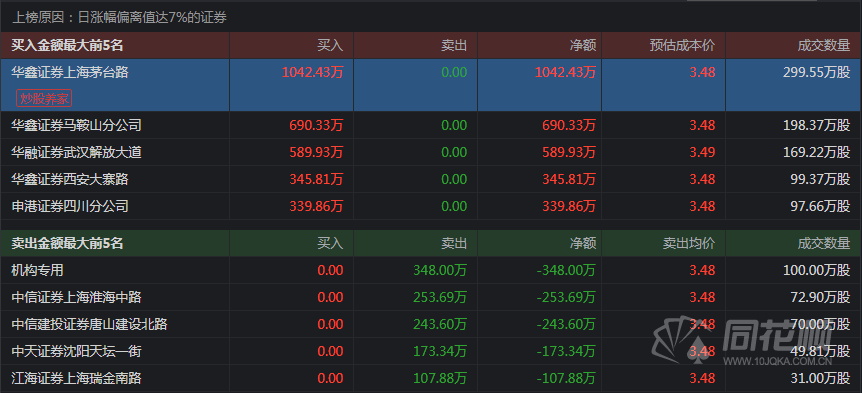Click the -243.60万 net amount cell
Viewport: 862px width, 393px height.
coord(566,324)
